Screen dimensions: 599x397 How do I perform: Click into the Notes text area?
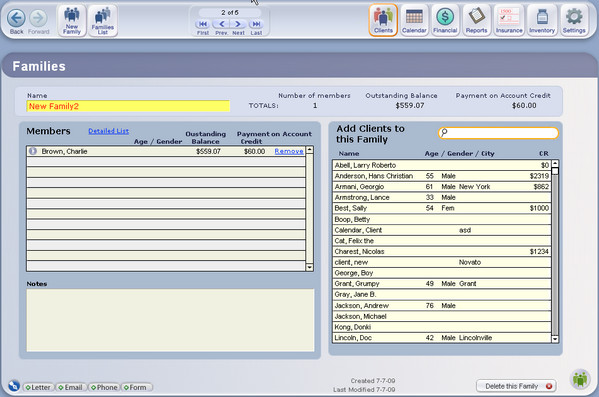(x=170, y=320)
